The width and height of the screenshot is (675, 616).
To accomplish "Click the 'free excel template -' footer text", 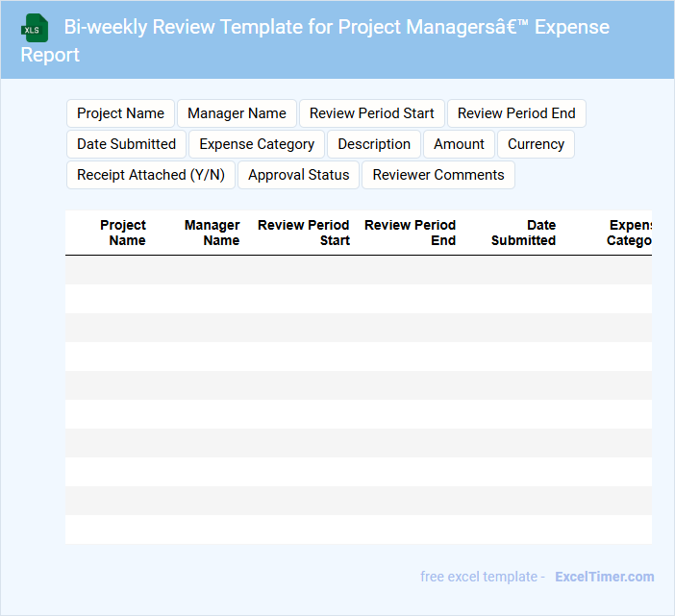I will tap(483, 577).
